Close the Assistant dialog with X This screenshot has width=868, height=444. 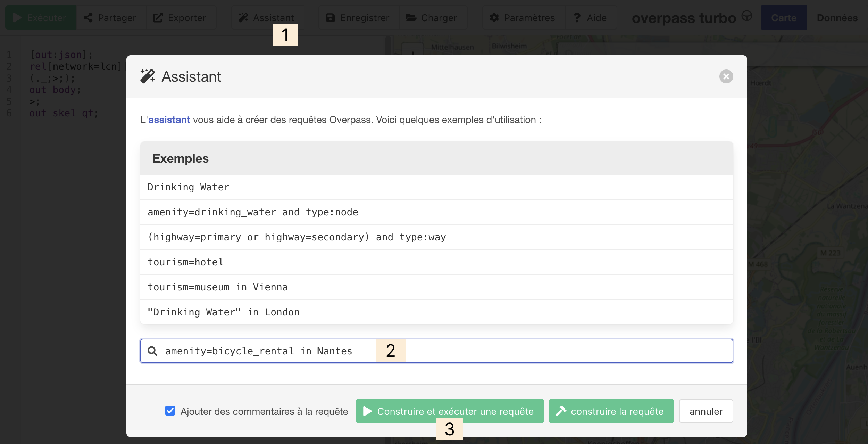pos(726,76)
